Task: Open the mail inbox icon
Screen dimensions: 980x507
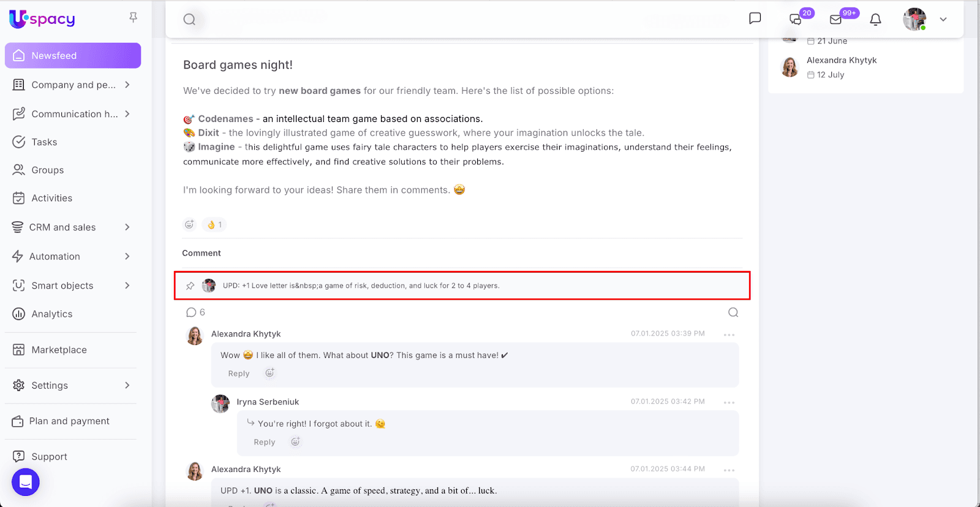Action: [835, 20]
